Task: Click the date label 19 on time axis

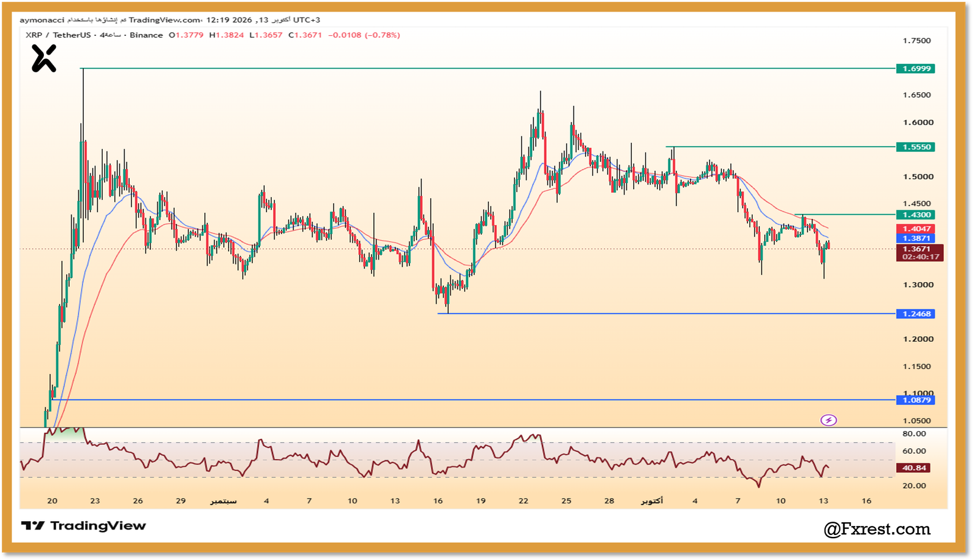Action: 481,501
